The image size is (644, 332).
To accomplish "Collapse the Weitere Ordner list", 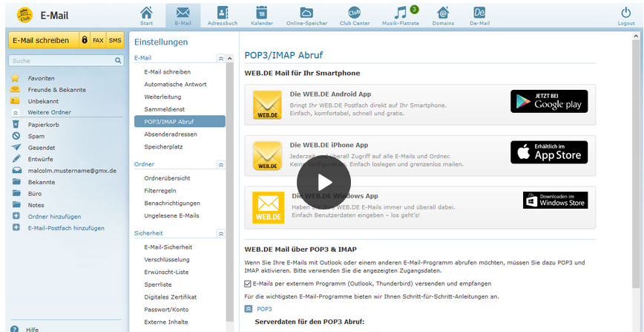I will [16, 112].
